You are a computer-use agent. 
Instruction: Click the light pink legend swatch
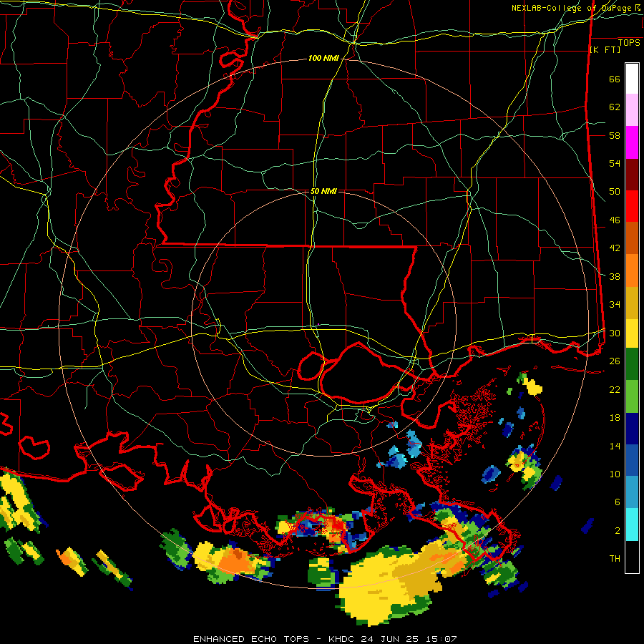[x=632, y=110]
